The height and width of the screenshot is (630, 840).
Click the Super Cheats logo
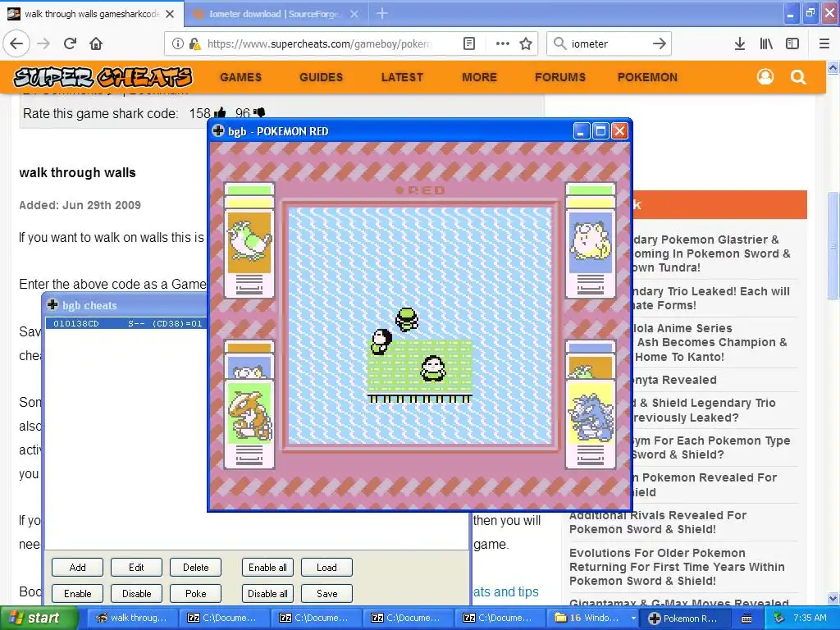[103, 77]
